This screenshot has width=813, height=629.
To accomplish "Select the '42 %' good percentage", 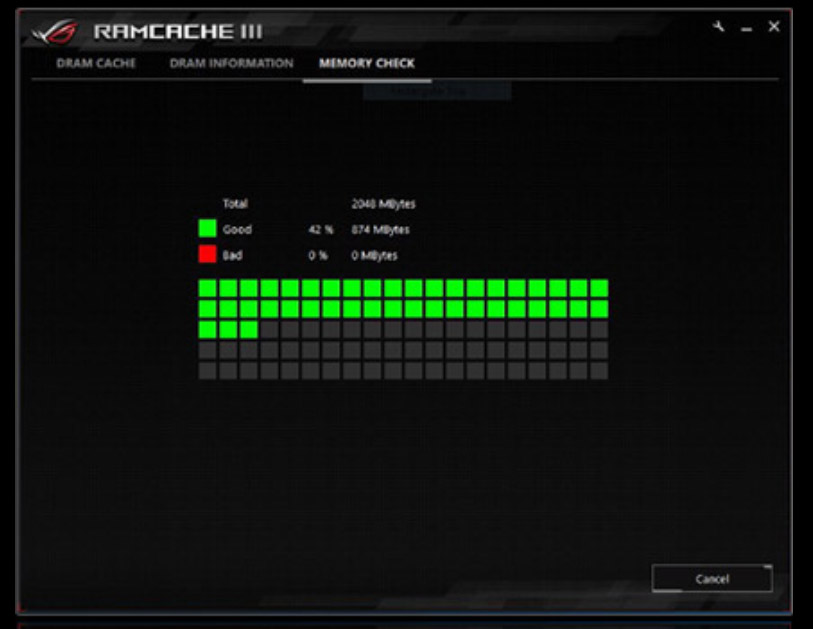I will point(321,229).
